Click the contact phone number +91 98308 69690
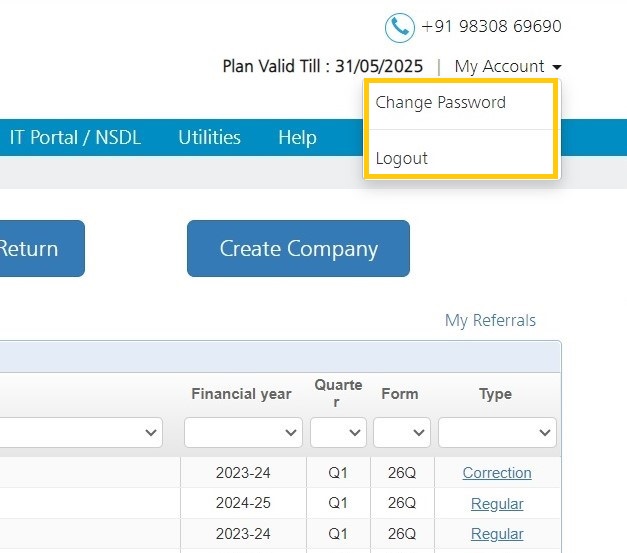Screen dimensions: 627x553 491,26
